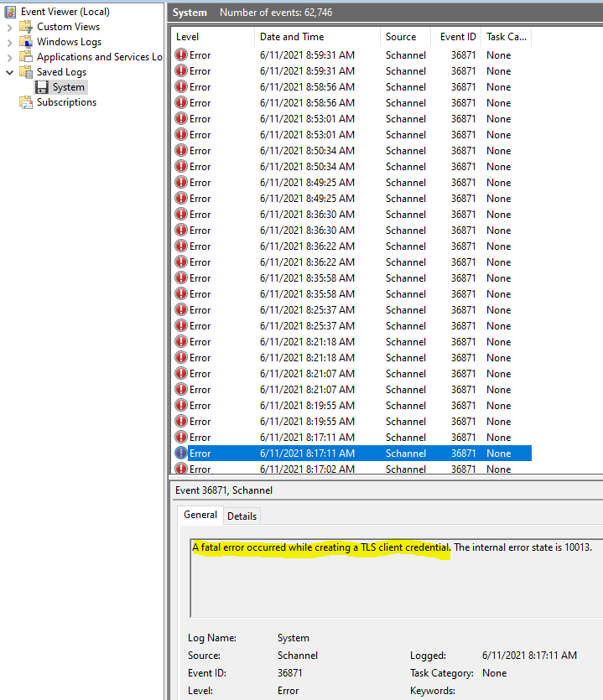
Task: Click the Saved Logs folder icon
Action: click(26, 72)
